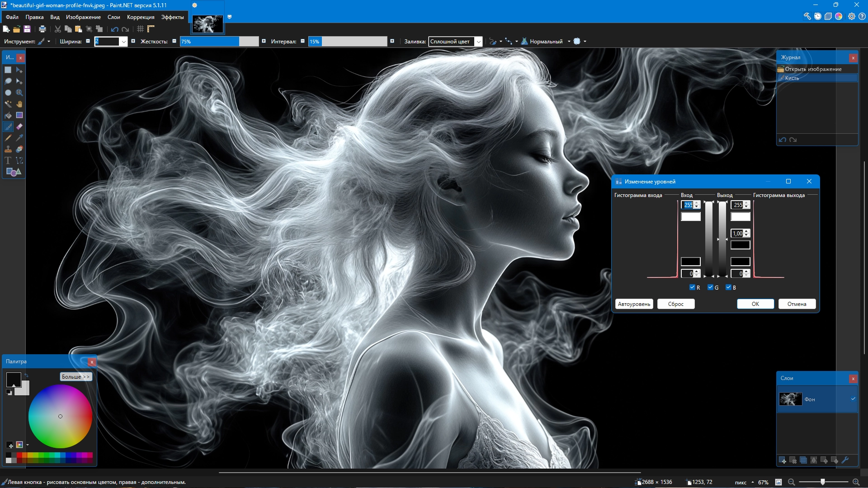Open the Эффекты menu
The image size is (868, 488).
point(172,17)
